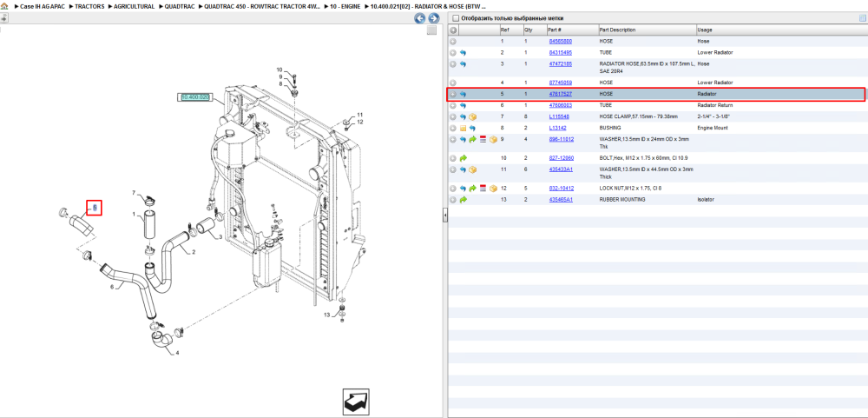
Task: Click package box icon on row 11
Action: (x=473, y=169)
